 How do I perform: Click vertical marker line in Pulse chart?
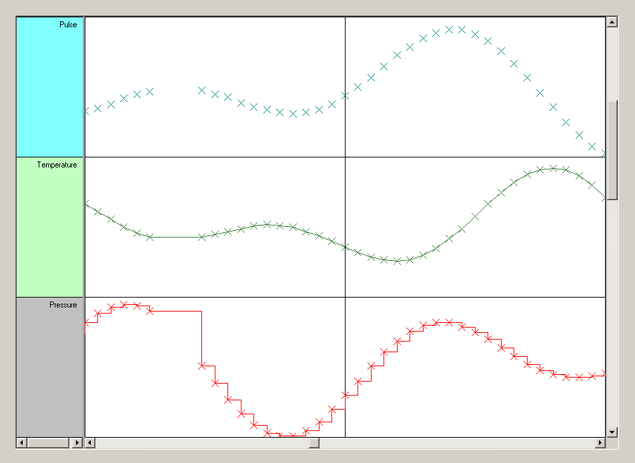pyautogui.click(x=345, y=60)
